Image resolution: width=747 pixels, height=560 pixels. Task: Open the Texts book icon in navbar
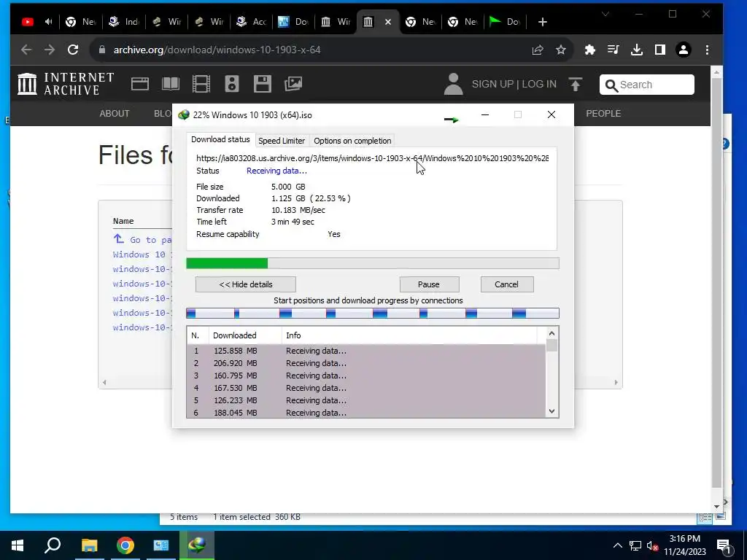coord(171,84)
